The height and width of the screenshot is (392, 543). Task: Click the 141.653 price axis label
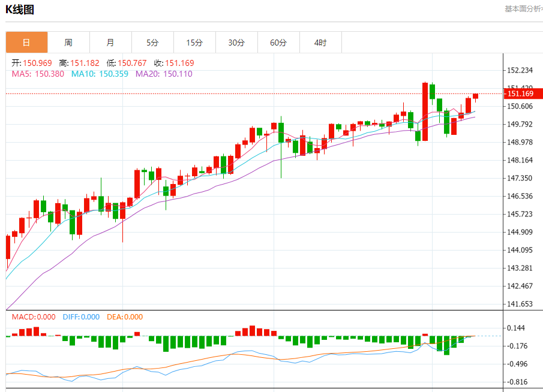coord(520,304)
